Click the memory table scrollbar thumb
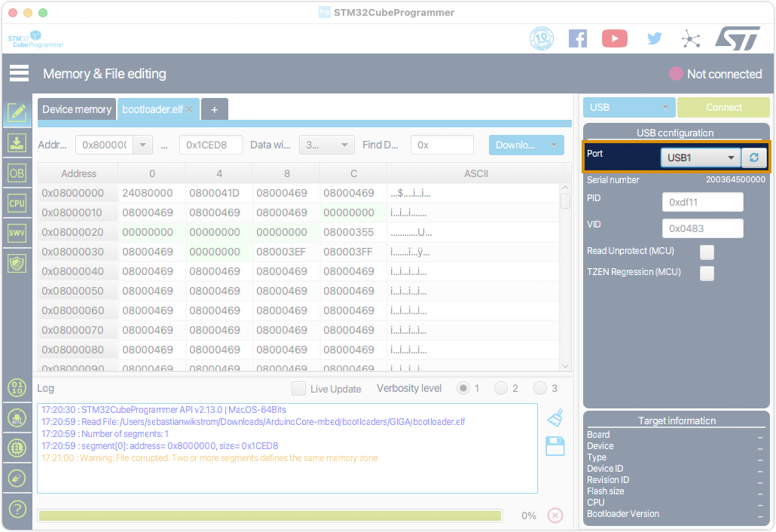776x532 pixels. click(565, 201)
